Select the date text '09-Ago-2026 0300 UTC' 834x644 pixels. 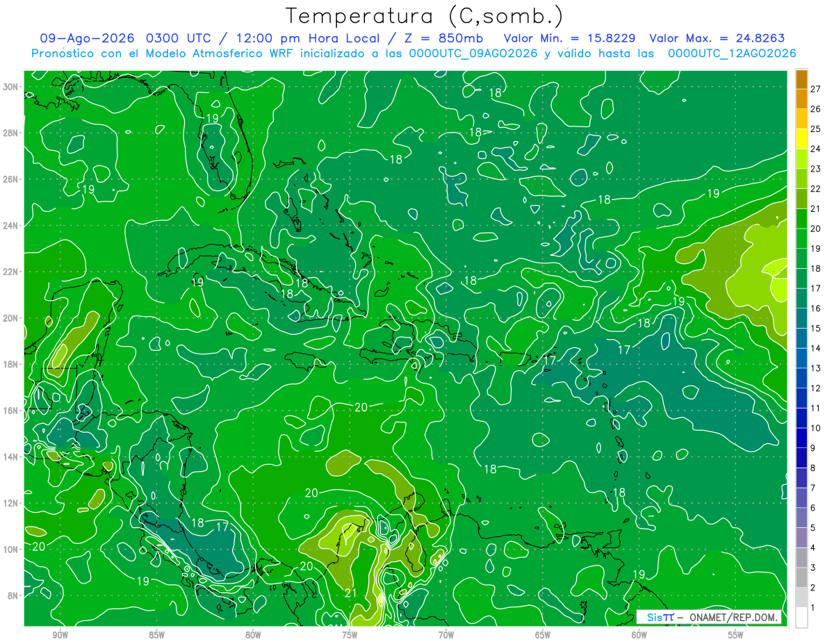(x=127, y=38)
